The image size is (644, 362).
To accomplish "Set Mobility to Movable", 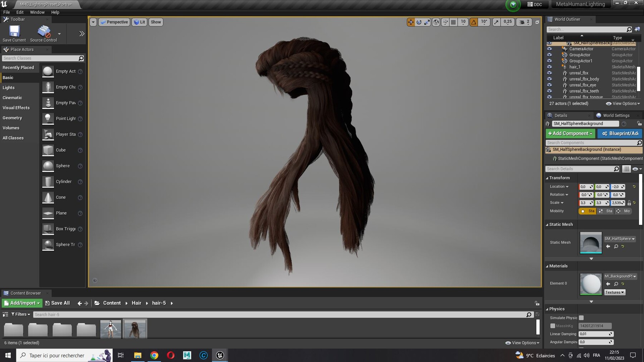I will (623, 211).
